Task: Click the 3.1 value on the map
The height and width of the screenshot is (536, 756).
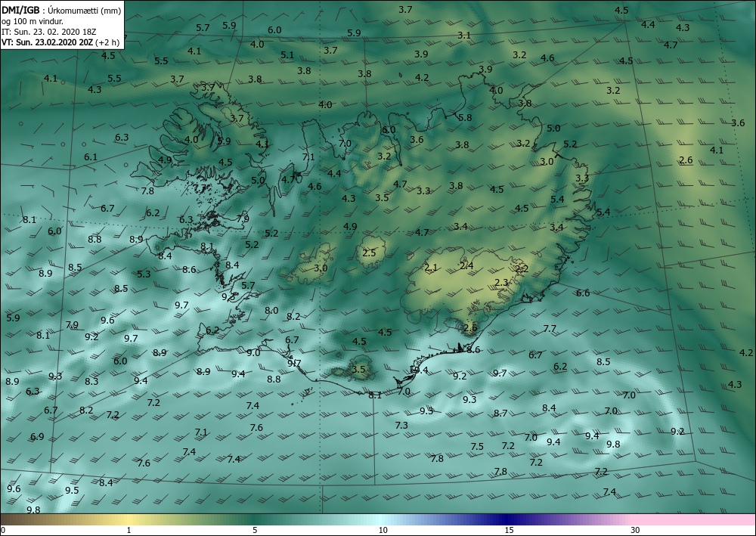Action: point(464,36)
